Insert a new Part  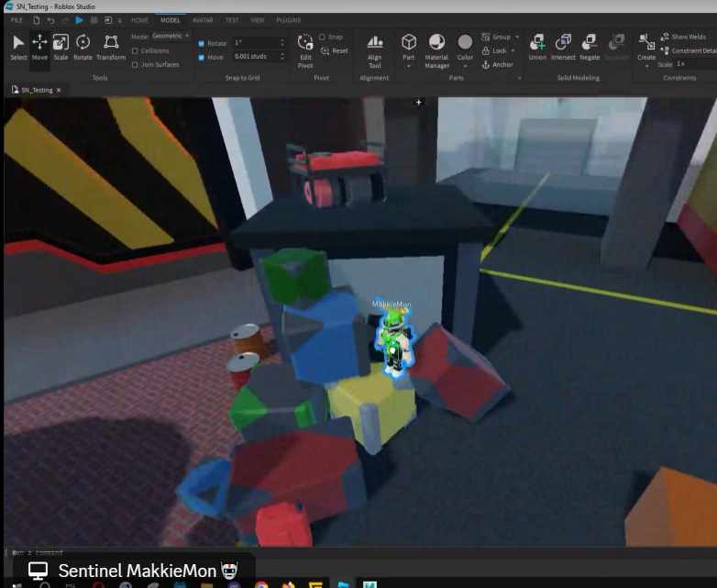[x=408, y=47]
